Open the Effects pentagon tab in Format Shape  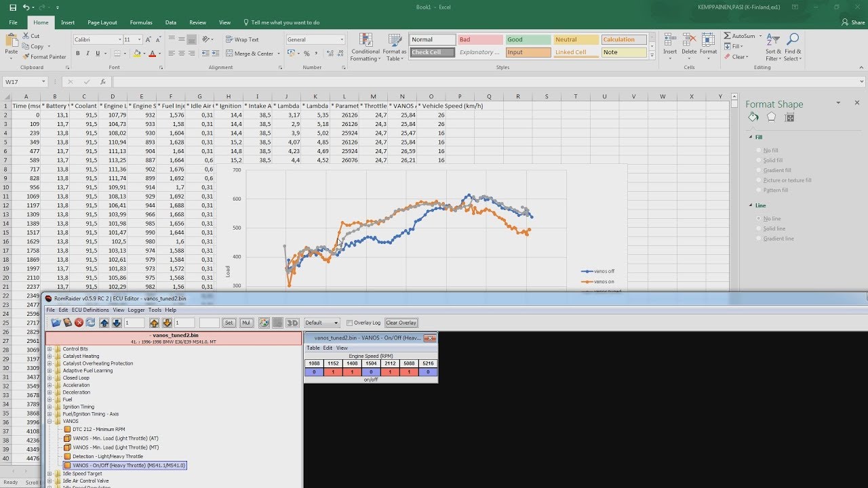coord(771,117)
